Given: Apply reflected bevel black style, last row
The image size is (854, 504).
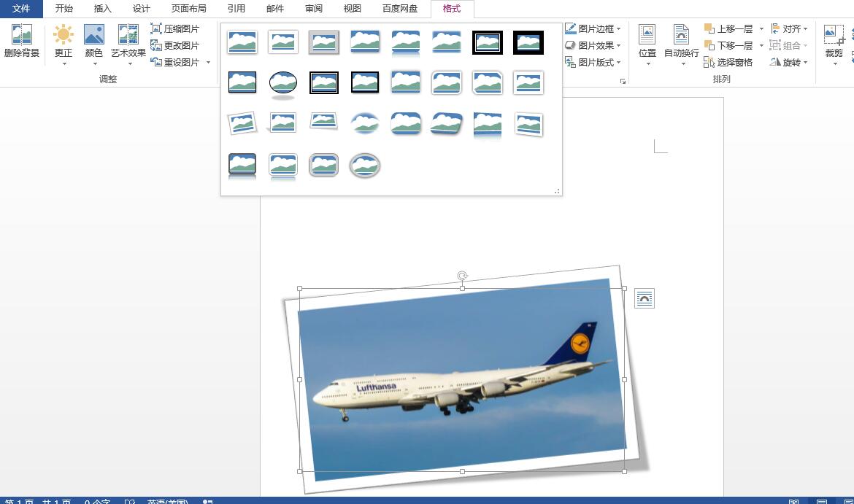Looking at the screenshot, I should click(x=242, y=166).
